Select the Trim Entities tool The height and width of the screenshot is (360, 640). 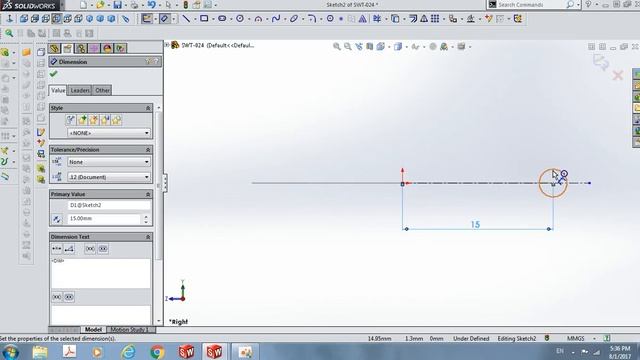point(377,19)
